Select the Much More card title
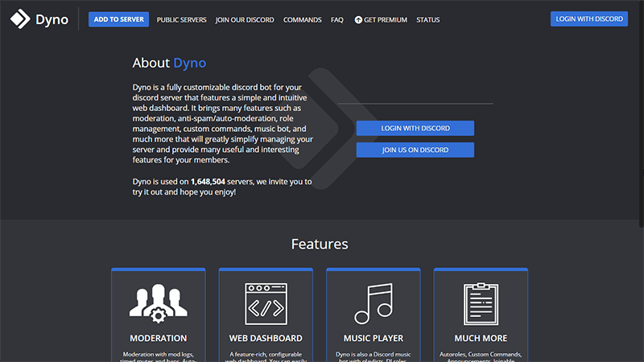Viewport: 644px width, 362px height. 481,339
